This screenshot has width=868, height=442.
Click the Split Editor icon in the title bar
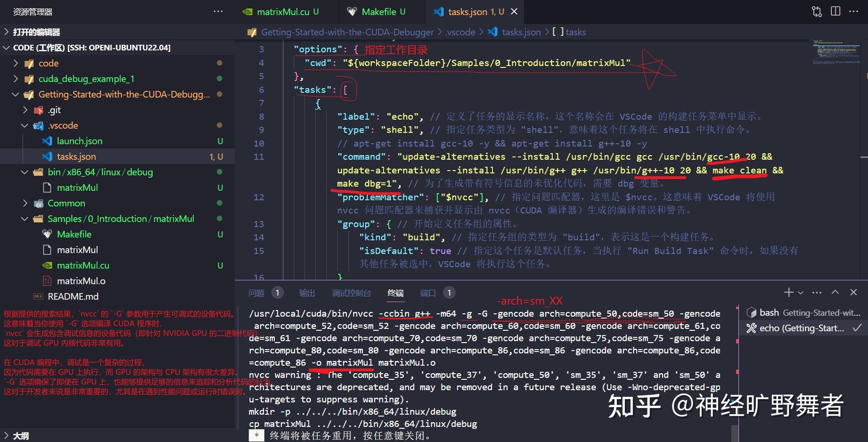[x=835, y=11]
